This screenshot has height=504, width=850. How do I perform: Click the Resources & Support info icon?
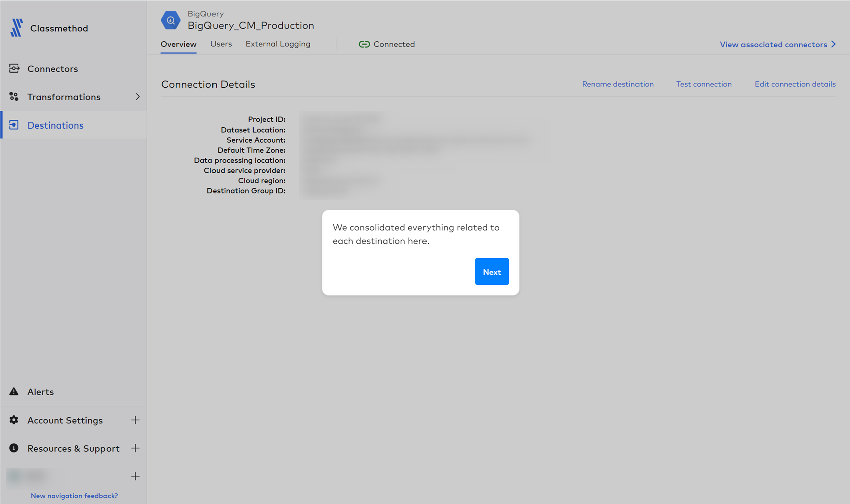(x=14, y=448)
